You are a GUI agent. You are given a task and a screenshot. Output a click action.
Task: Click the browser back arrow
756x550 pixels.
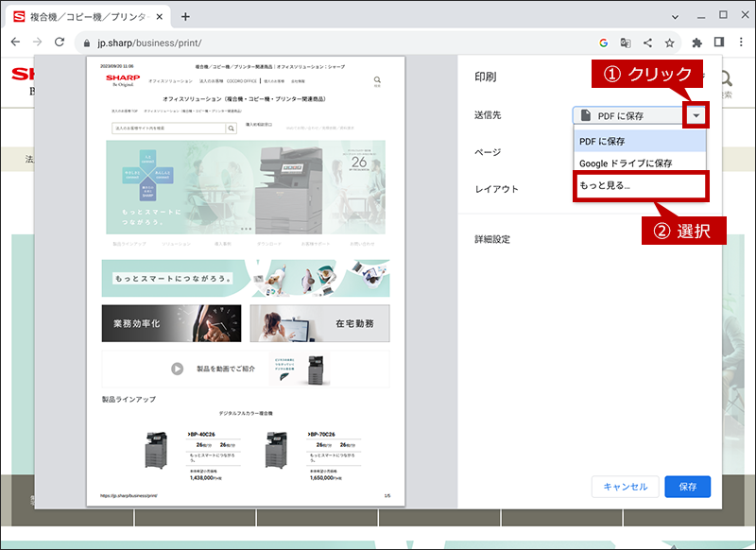coord(15,43)
